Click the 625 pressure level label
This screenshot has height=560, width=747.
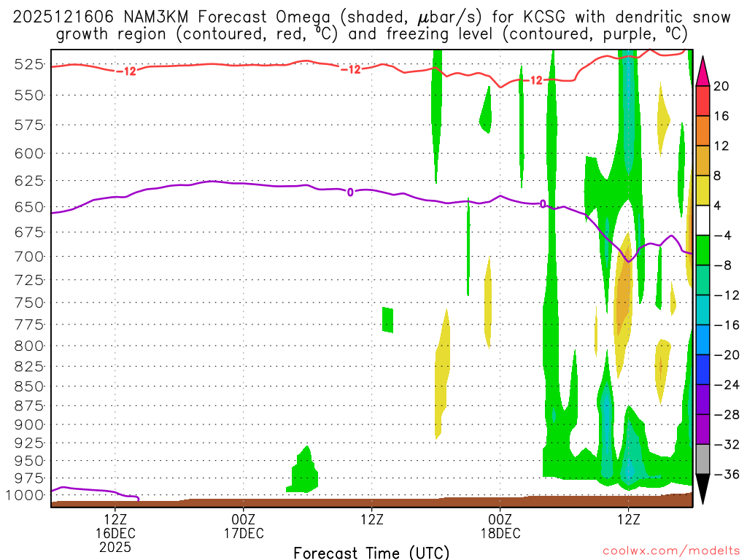(29, 181)
